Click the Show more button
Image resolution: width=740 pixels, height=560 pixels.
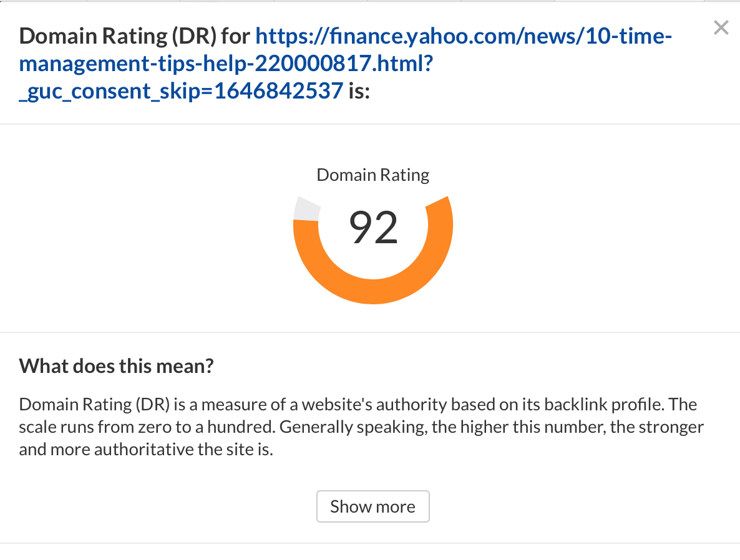(372, 506)
